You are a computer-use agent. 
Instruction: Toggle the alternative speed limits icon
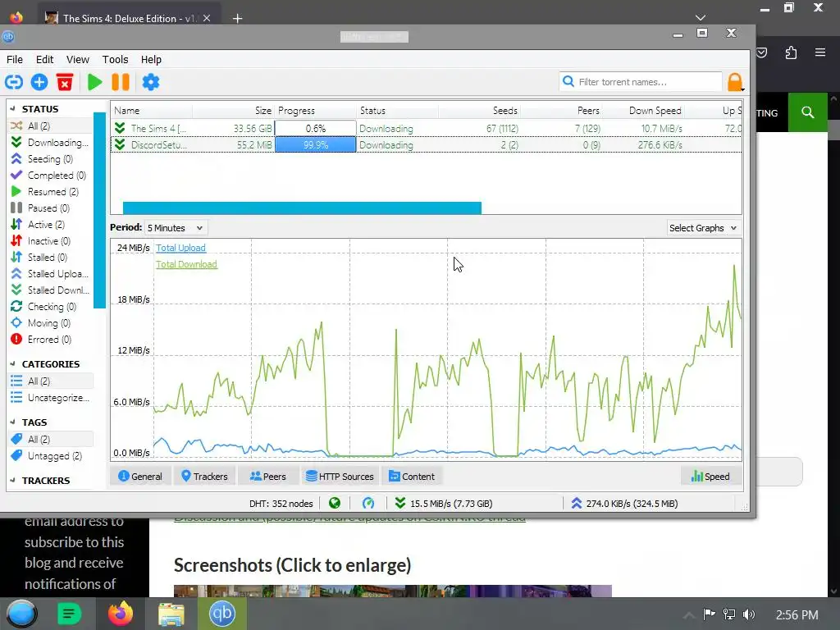368,503
